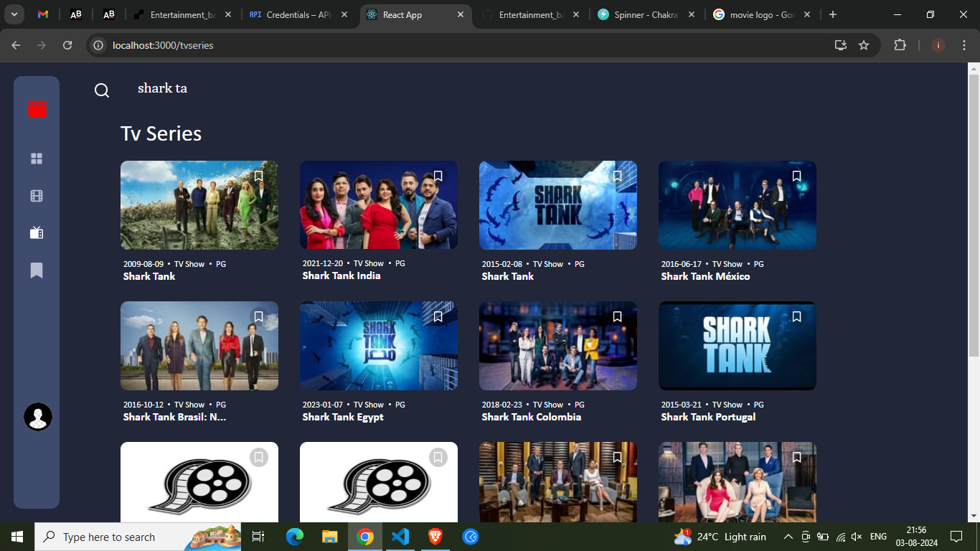The image size is (980, 551).
Task: Open Shark Tank India poster thumbnail
Action: click(x=379, y=205)
